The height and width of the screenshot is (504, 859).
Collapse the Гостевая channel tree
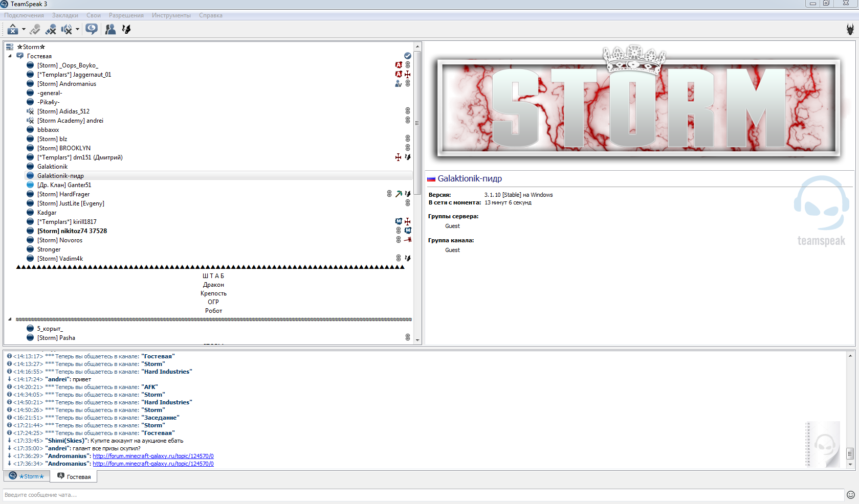pos(10,56)
